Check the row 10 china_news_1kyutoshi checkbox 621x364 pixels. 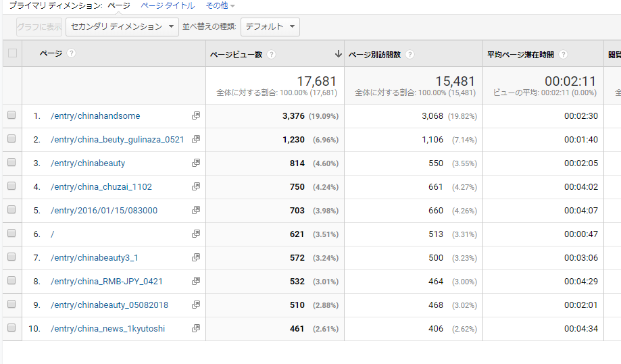point(11,328)
